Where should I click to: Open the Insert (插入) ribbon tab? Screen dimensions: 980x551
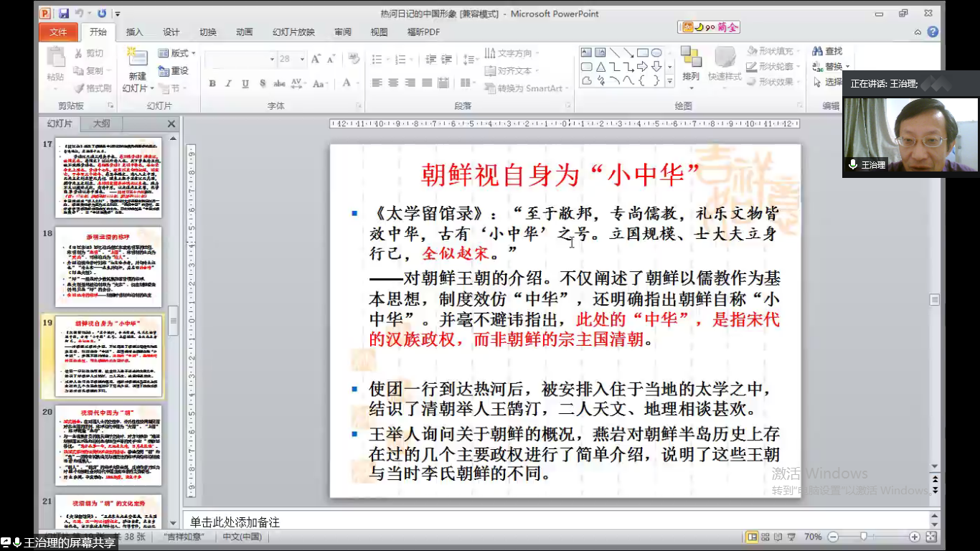(134, 32)
